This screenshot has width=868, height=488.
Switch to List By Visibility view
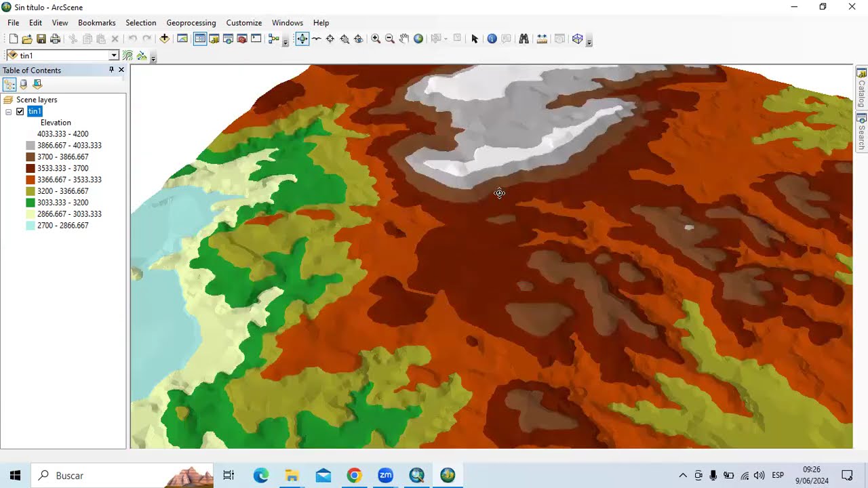click(x=37, y=84)
